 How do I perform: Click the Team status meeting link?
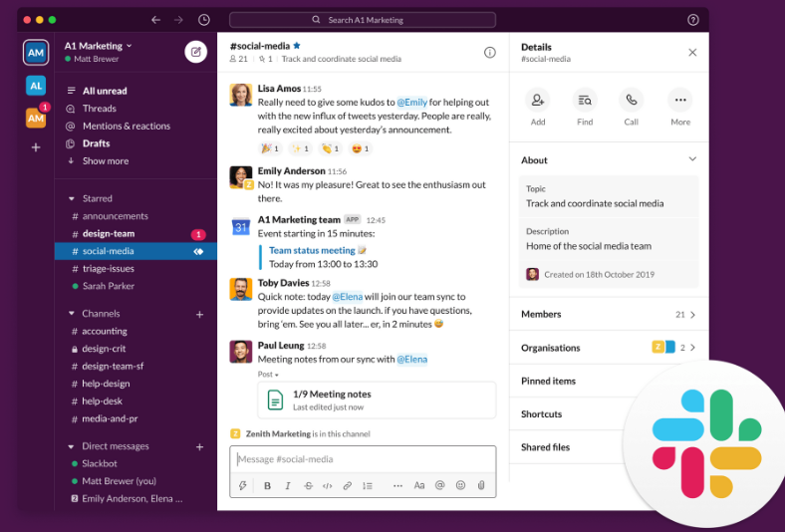point(312,250)
